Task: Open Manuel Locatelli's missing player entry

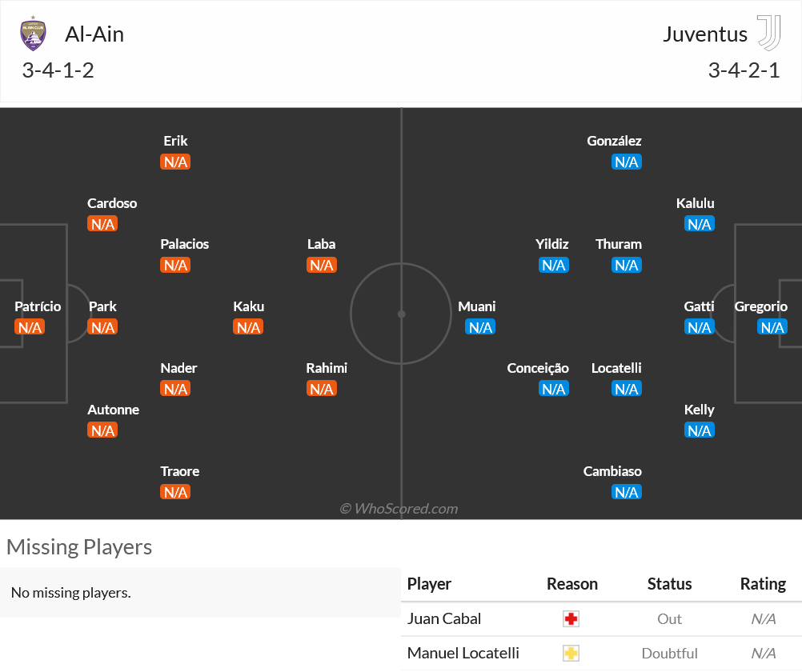Action: pyautogui.click(x=463, y=653)
